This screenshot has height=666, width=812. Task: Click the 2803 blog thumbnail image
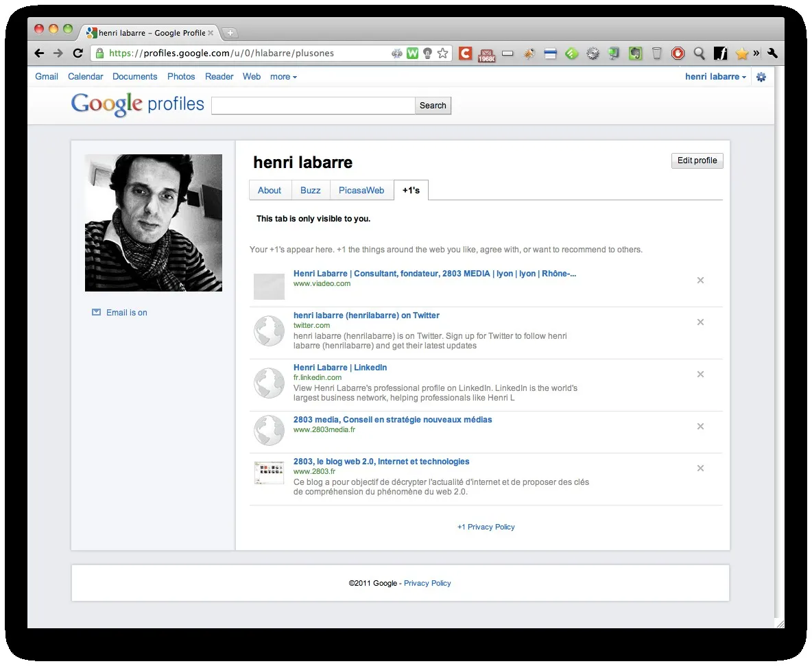(269, 473)
